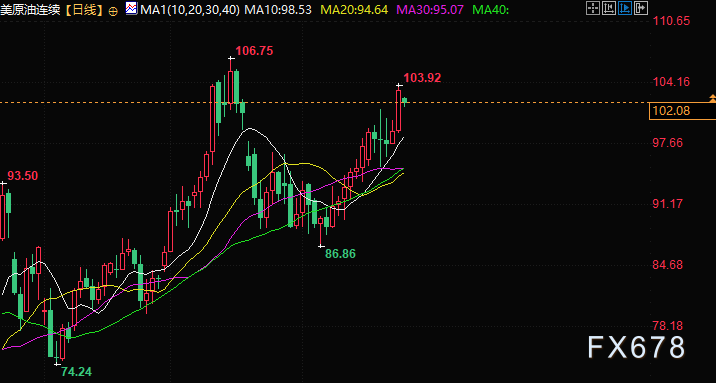The image size is (716, 383).
Task: Select the 106.75 high price marker
Action: 254,51
